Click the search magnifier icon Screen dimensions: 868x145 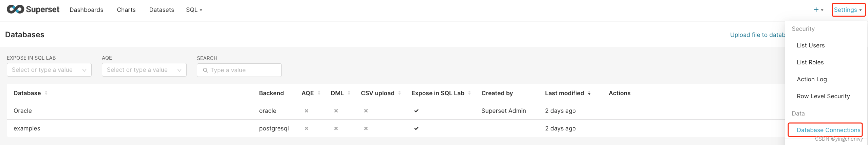pos(205,70)
